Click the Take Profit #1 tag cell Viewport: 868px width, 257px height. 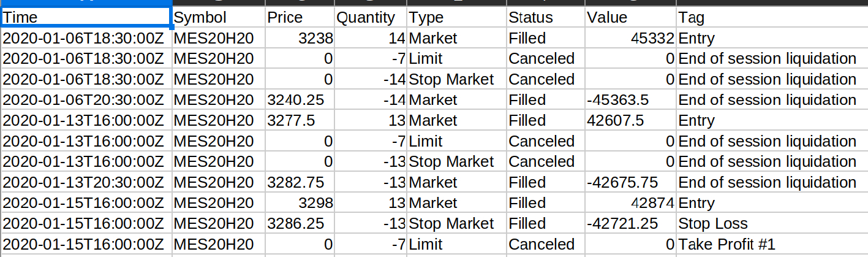point(772,245)
